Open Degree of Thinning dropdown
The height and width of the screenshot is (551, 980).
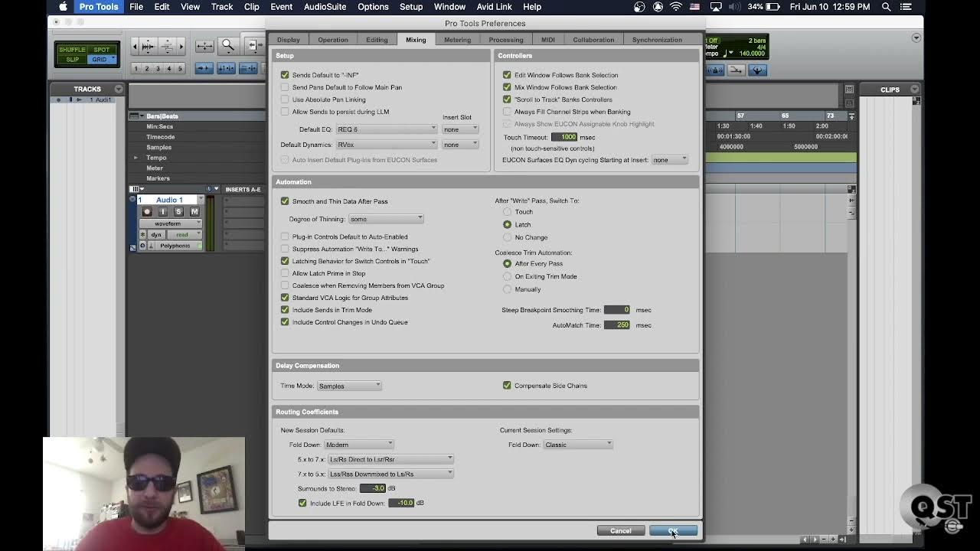pyautogui.click(x=386, y=219)
